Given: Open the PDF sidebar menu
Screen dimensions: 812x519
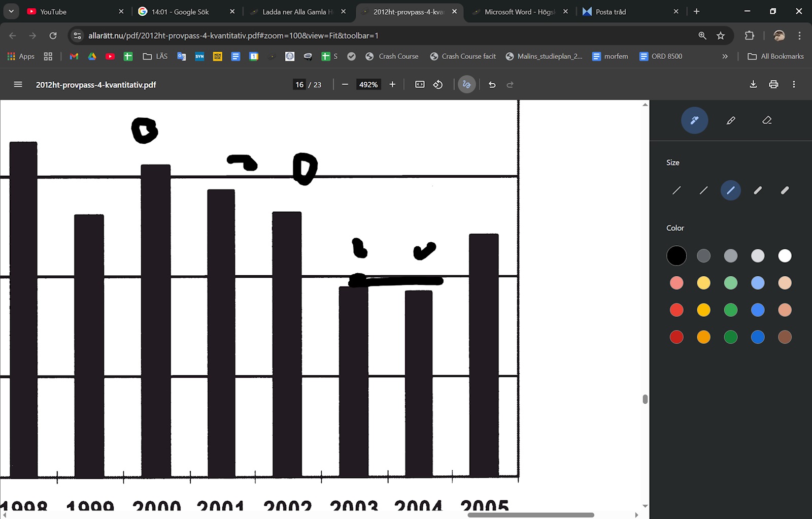Looking at the screenshot, I should tap(18, 85).
